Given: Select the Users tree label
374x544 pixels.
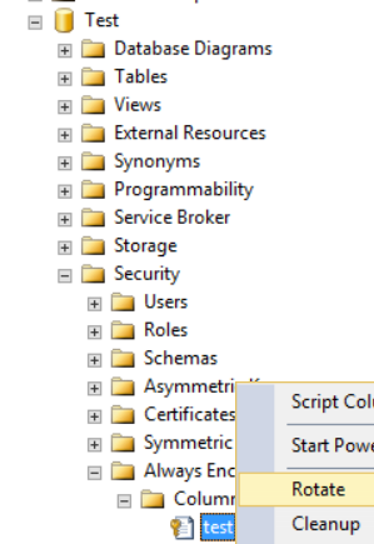Looking at the screenshot, I should 166,301.
